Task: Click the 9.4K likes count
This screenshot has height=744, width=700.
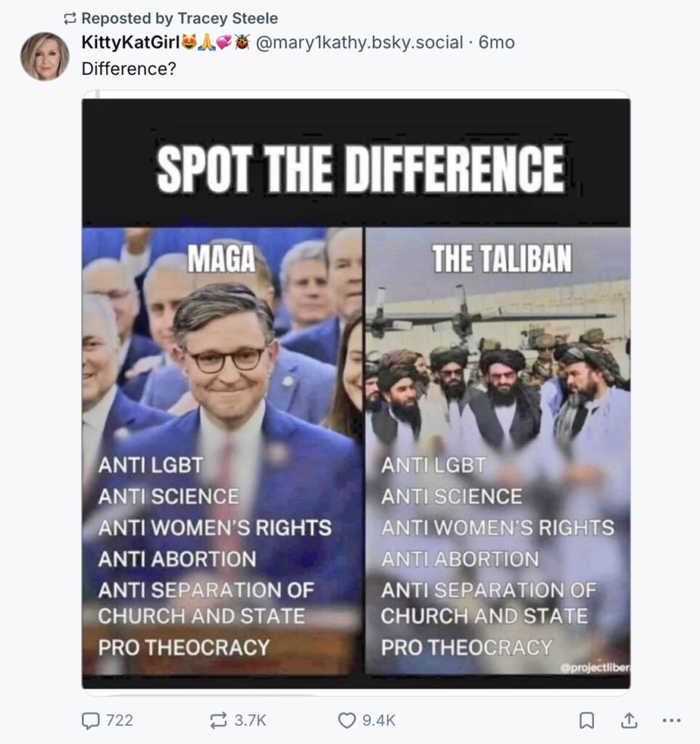Action: click(379, 720)
